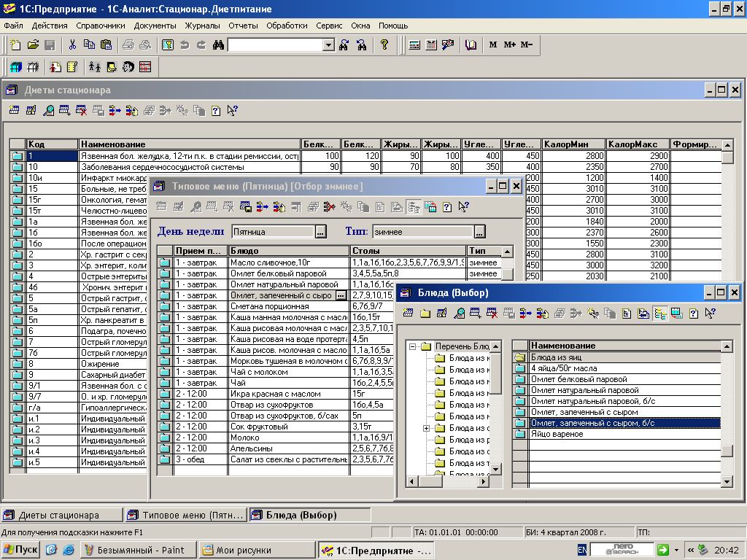This screenshot has width=747, height=560.
Task: Open the Windows Пуск start button
Action: (x=20, y=550)
